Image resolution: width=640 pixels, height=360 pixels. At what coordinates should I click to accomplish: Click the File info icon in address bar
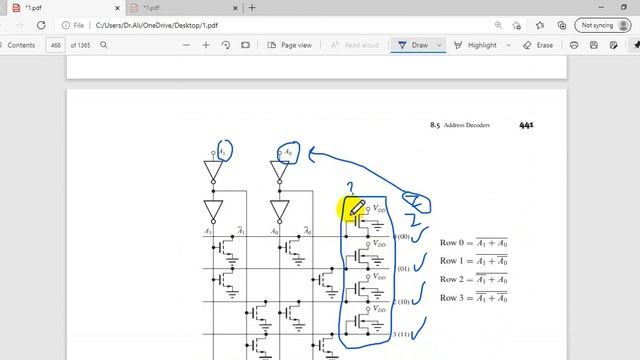click(66, 25)
